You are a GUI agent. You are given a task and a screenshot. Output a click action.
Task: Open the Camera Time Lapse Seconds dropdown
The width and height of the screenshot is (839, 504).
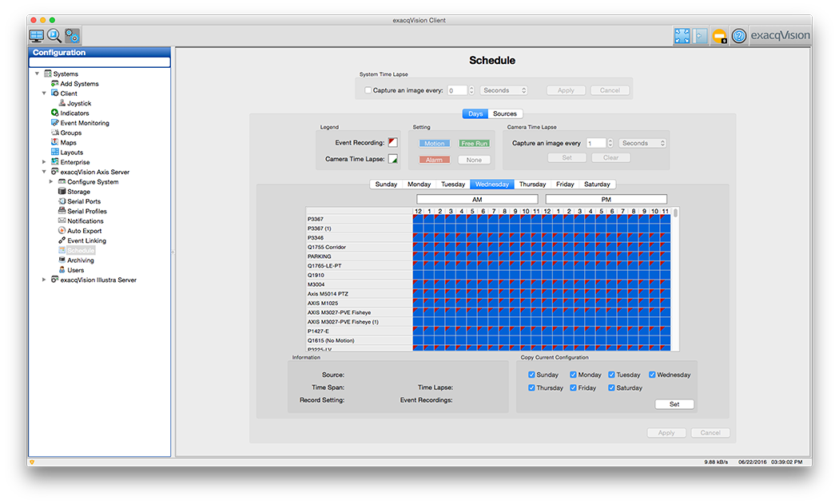coord(642,143)
